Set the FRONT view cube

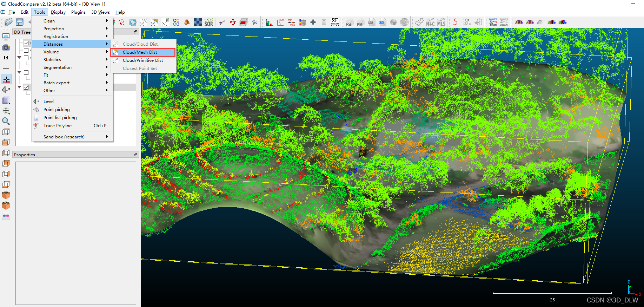coord(6,195)
